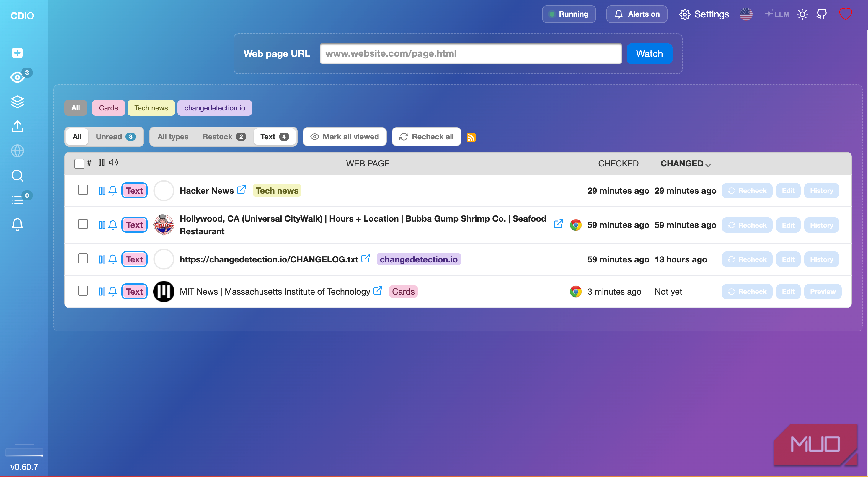
Task: Check the CHANGELOG.txt row checkbox
Action: pos(83,259)
